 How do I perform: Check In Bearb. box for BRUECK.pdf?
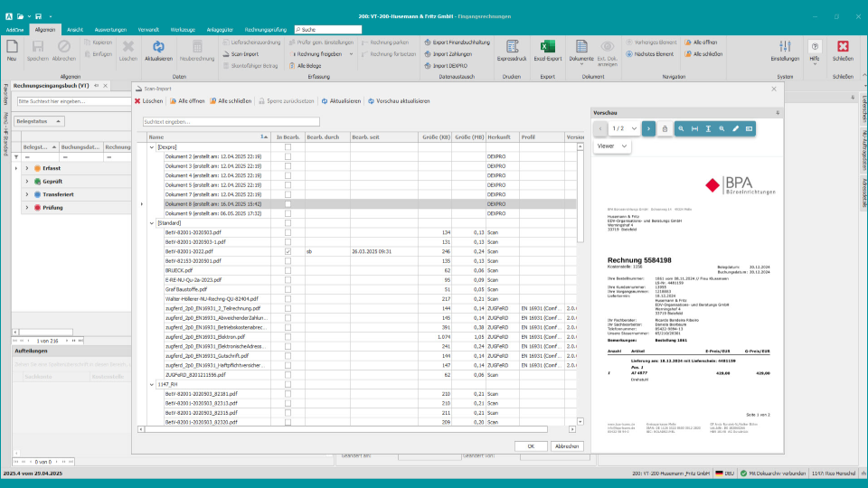click(288, 270)
